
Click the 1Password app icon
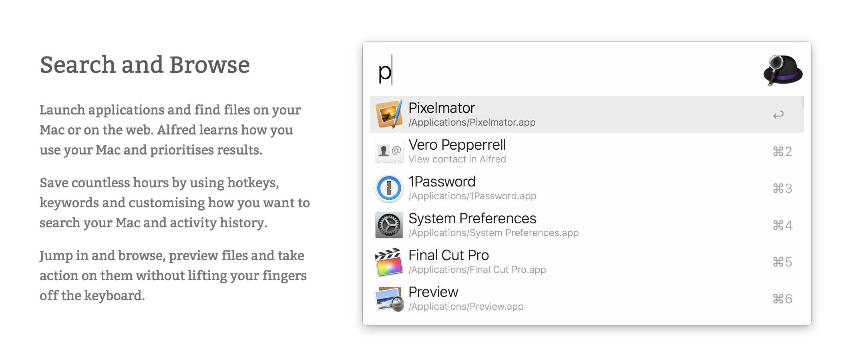[389, 188]
